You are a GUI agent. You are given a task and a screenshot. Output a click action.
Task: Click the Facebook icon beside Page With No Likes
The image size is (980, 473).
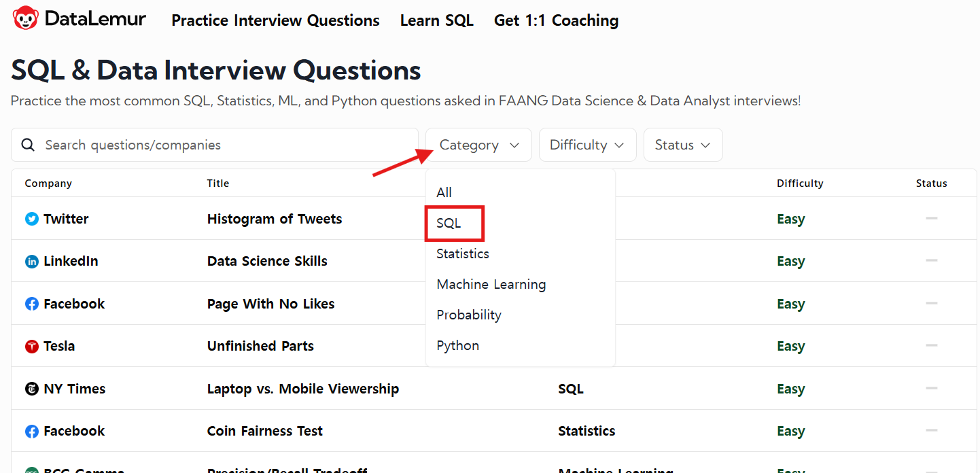point(32,304)
